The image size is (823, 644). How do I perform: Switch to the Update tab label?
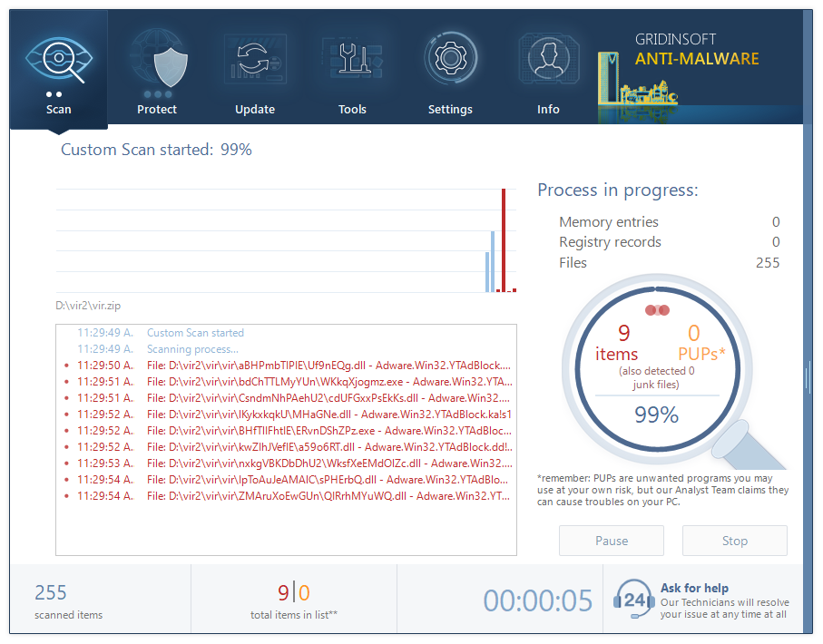click(255, 110)
